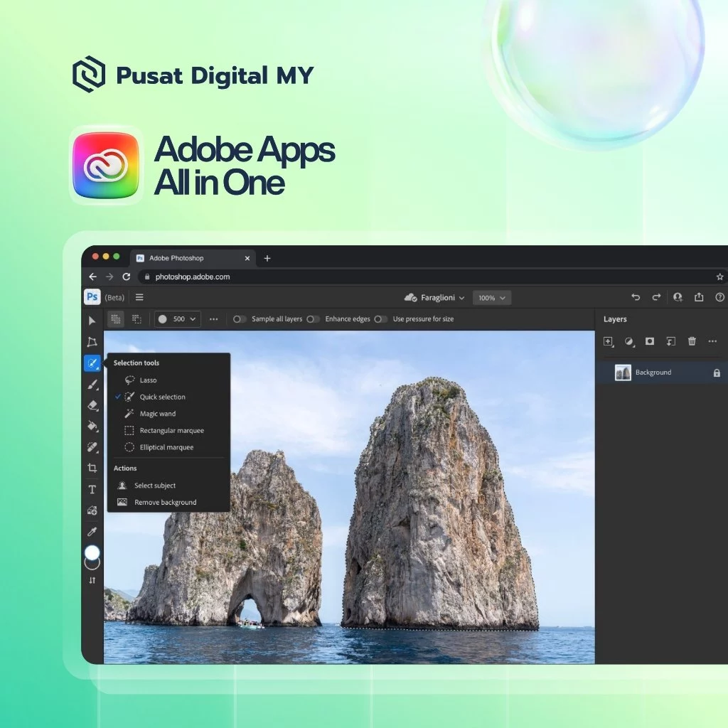Select the Brush tool in toolbar

92,385
